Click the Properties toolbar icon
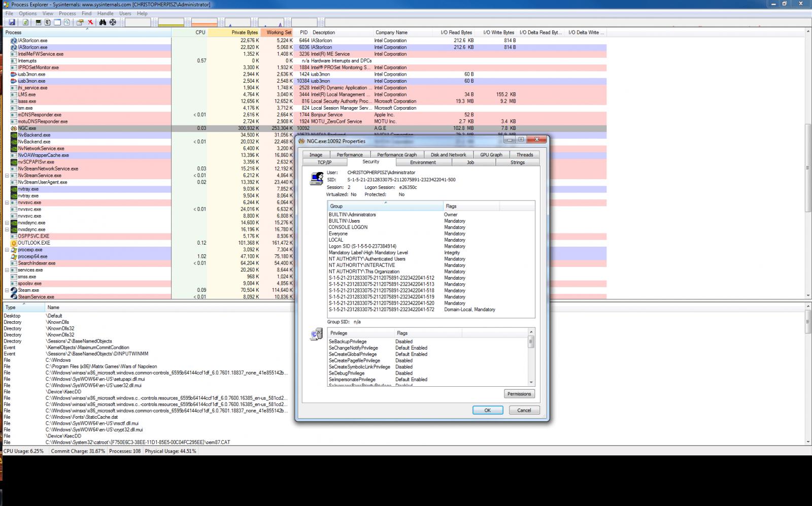 pos(80,22)
